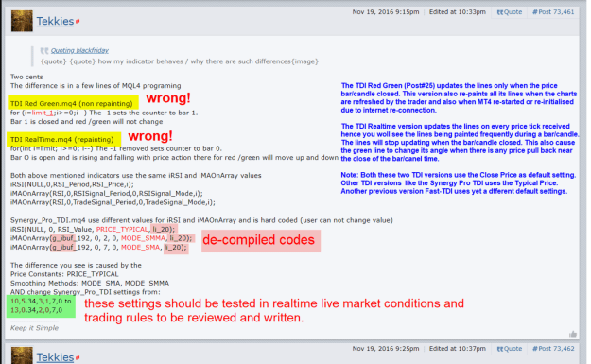Click the 'Keep it Simple' signature
Screen dimensions: 591x364
(x=34, y=328)
